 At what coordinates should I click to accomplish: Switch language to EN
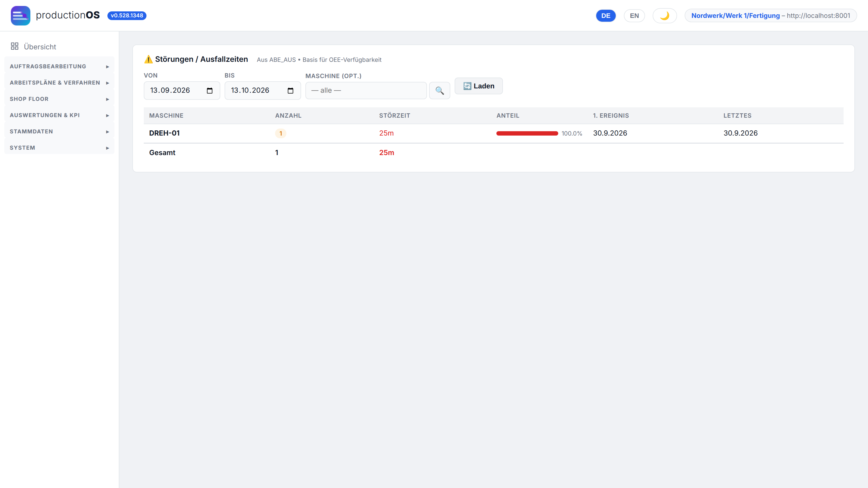(x=634, y=15)
